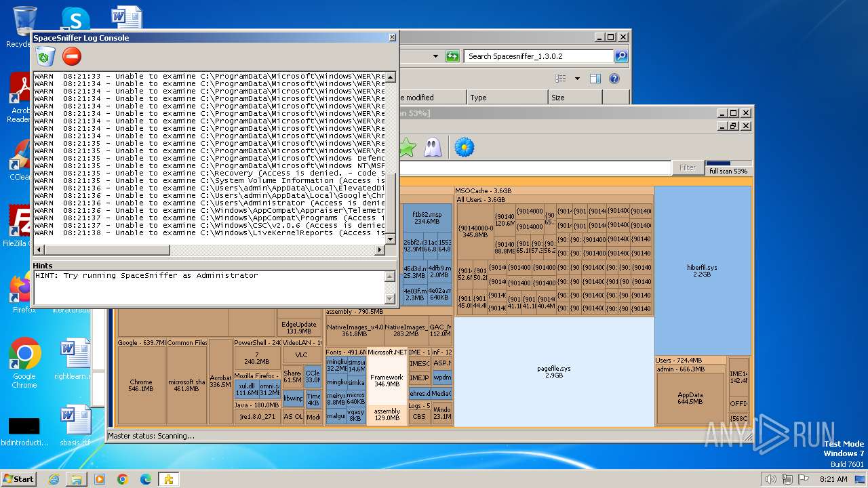This screenshot has width=868, height=488.
Task: Select the PowerShell 7 240.2MB block
Action: pyautogui.click(x=257, y=358)
